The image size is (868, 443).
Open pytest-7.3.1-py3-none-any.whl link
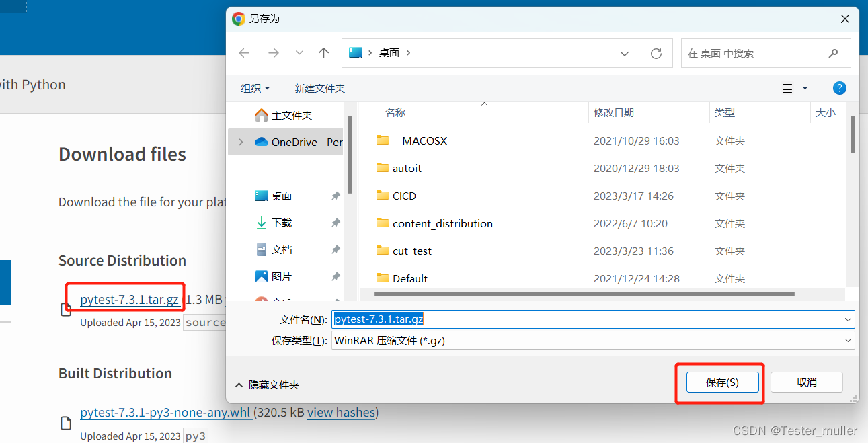point(165,412)
